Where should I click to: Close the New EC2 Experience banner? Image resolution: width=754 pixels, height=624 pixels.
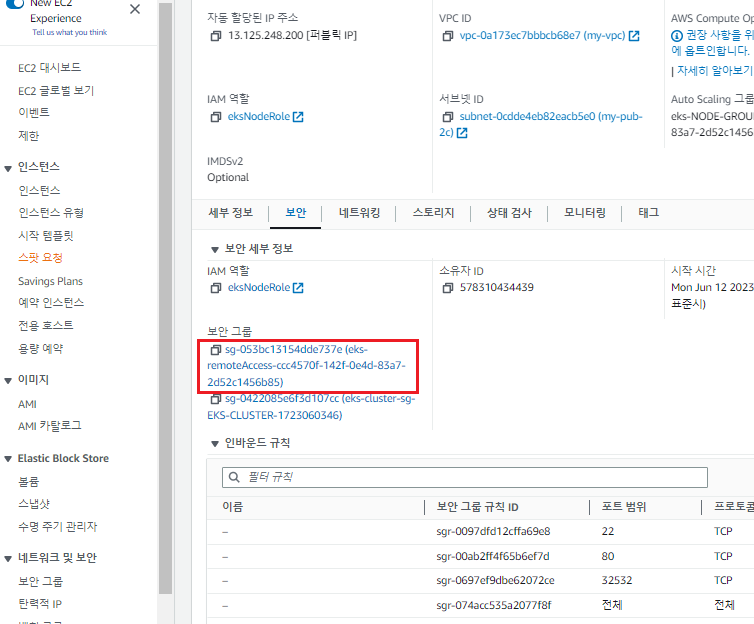pos(135,9)
